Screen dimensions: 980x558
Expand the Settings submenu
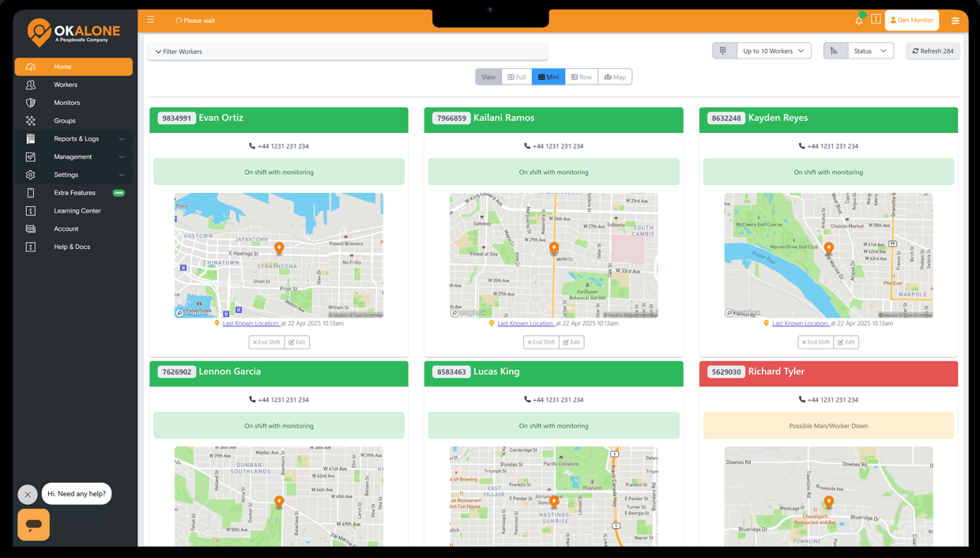(x=73, y=175)
